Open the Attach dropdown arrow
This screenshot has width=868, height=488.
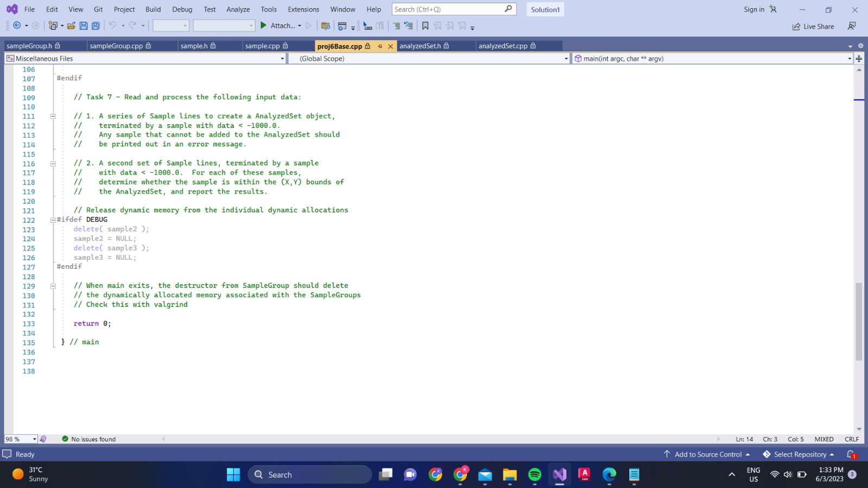(x=299, y=26)
